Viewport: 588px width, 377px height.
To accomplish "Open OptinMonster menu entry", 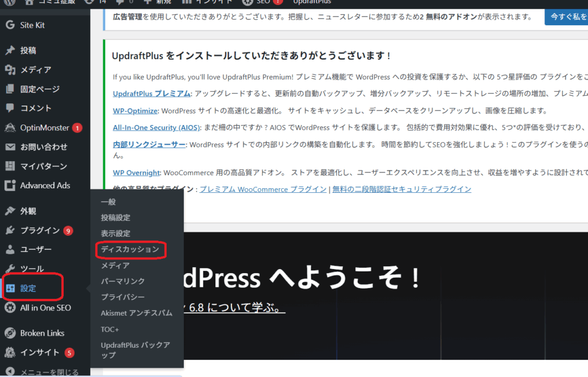I will point(45,127).
